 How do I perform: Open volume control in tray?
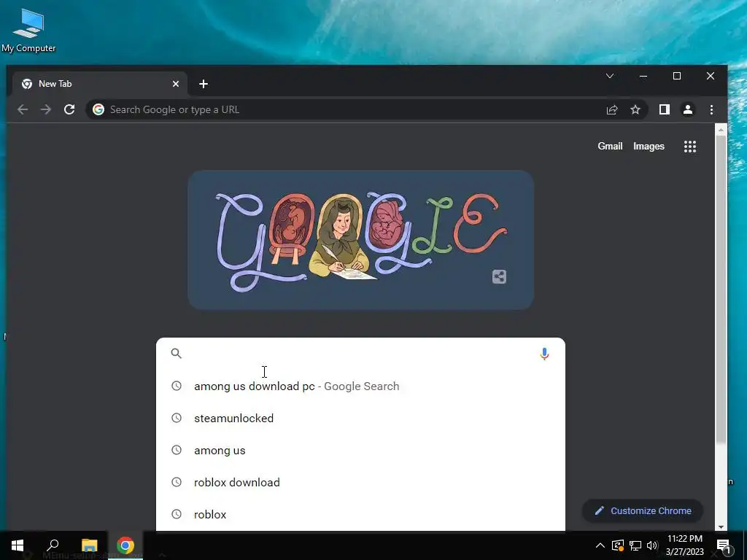click(x=652, y=545)
